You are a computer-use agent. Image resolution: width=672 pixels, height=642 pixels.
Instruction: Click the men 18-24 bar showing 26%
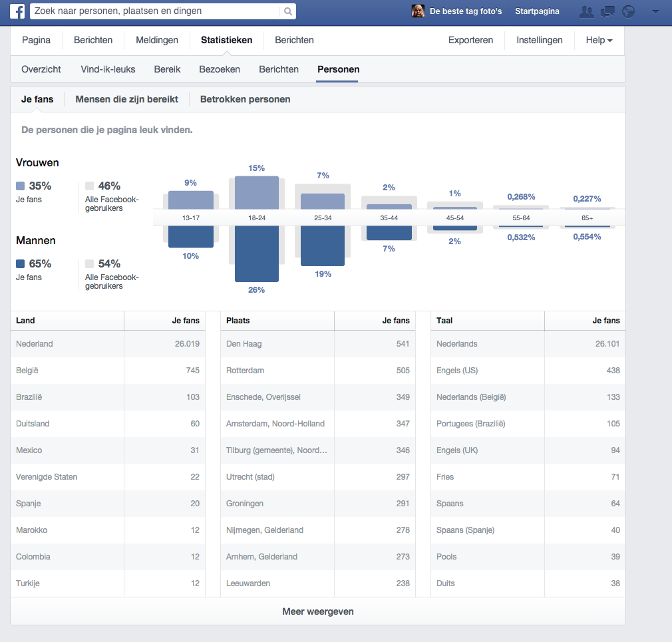257,253
